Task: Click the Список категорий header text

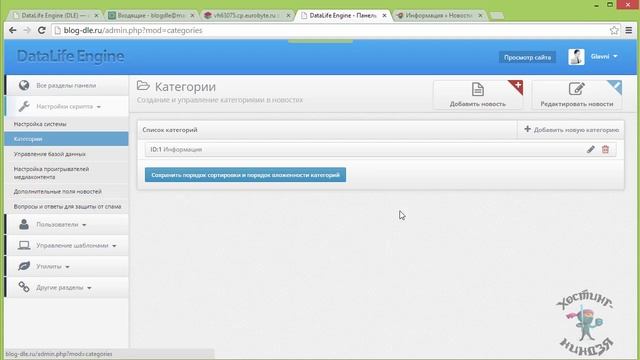Action: (x=170, y=130)
